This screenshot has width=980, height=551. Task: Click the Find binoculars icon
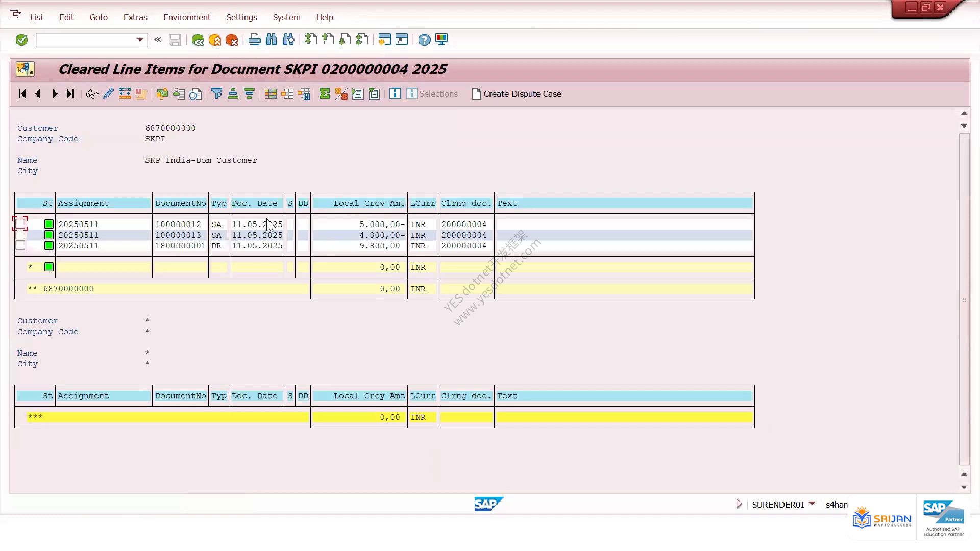pos(272,40)
